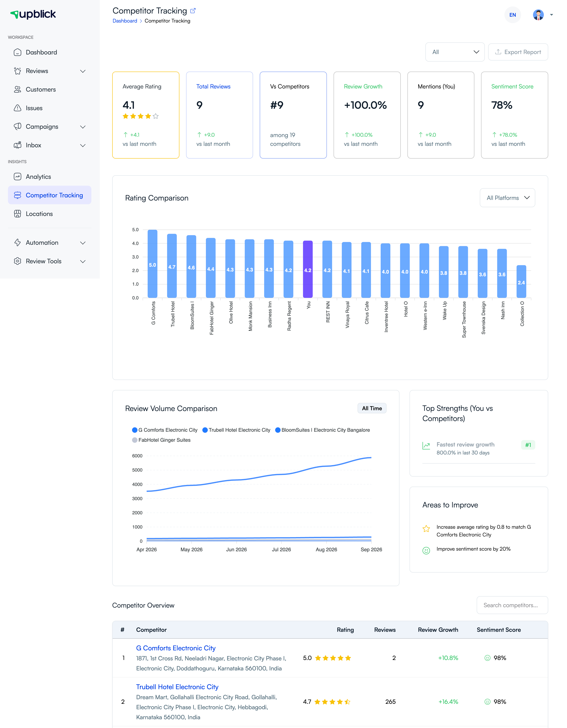This screenshot has width=567, height=728.
Task: Toggle G Comforts Electronic City legend series
Action: pos(165,430)
